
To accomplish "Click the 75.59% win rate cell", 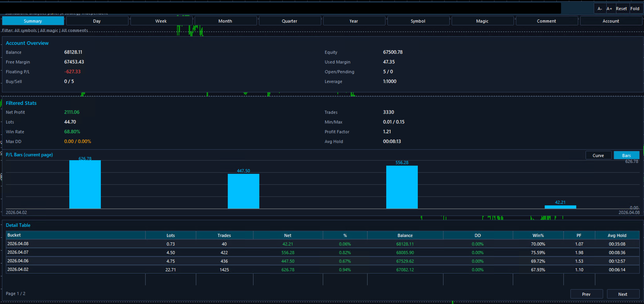I will [538, 253].
